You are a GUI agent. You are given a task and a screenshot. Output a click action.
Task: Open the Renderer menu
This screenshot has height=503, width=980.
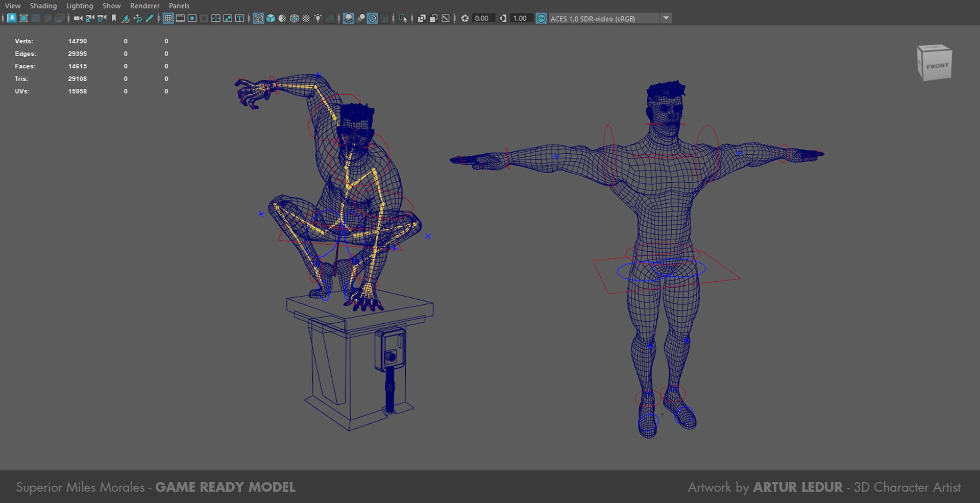(144, 6)
